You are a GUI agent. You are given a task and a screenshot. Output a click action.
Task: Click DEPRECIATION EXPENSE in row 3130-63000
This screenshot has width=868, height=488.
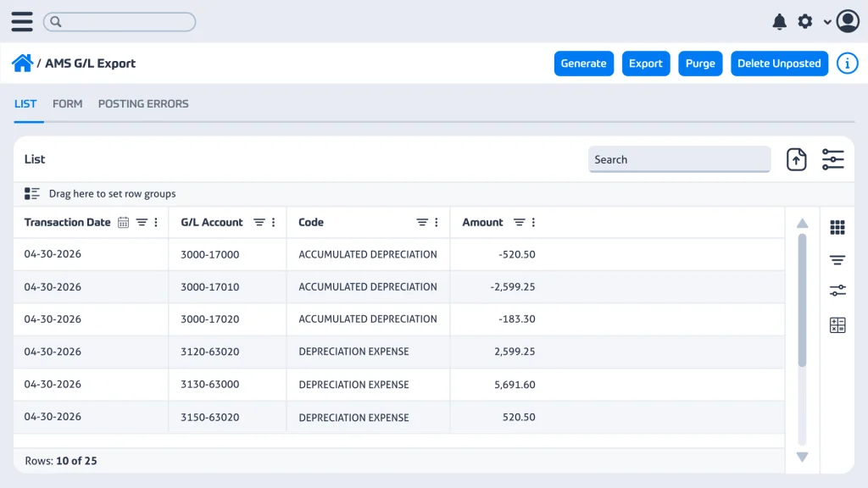[353, 385]
